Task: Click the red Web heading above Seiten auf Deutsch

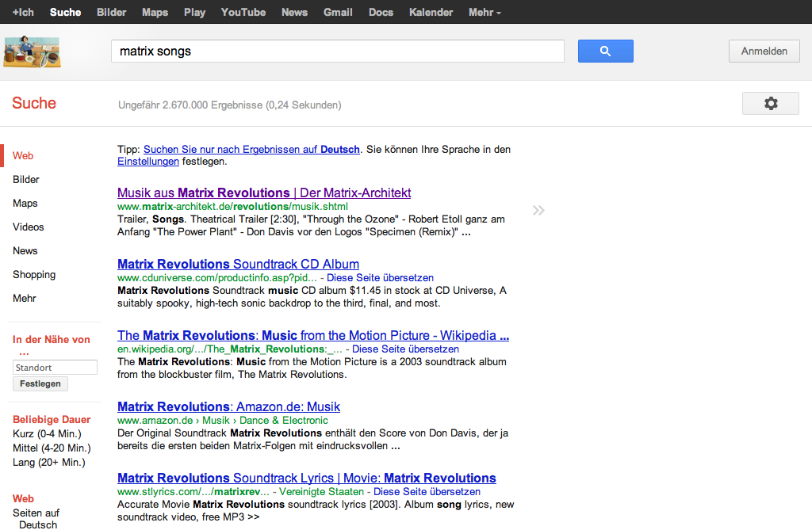Action: [x=23, y=499]
